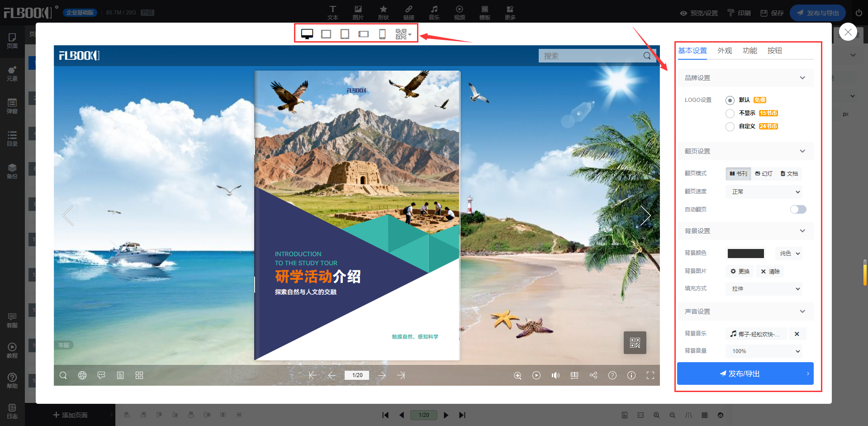This screenshot has height=426, width=868.
Task: Select the desktop monitor preview icon
Action: point(307,34)
